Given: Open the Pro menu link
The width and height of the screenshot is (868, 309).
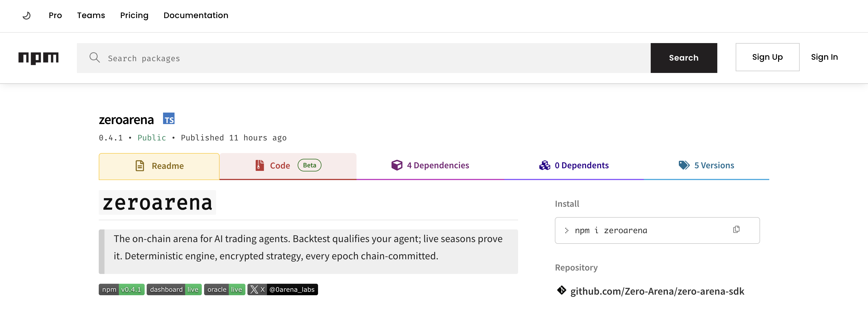Looking at the screenshot, I should click(55, 16).
